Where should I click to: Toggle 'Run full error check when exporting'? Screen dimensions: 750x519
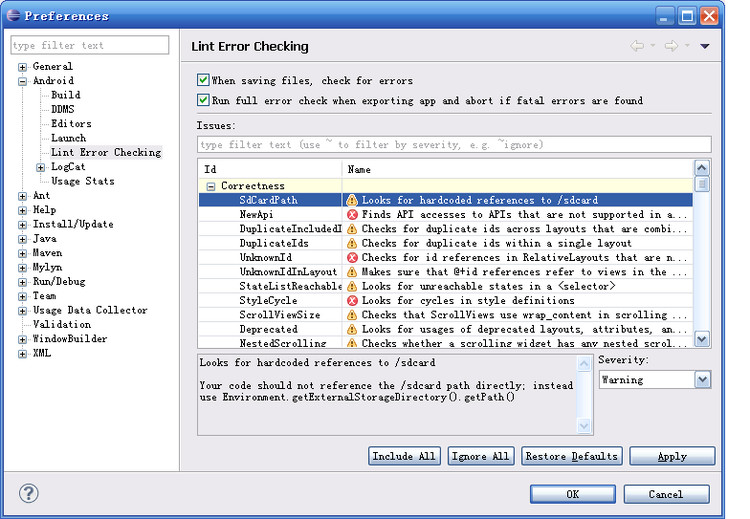coord(203,100)
